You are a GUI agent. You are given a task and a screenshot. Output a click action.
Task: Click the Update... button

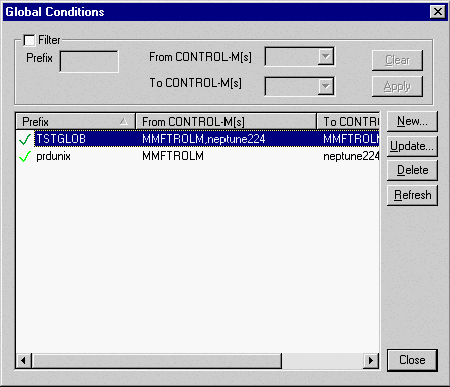(x=412, y=146)
